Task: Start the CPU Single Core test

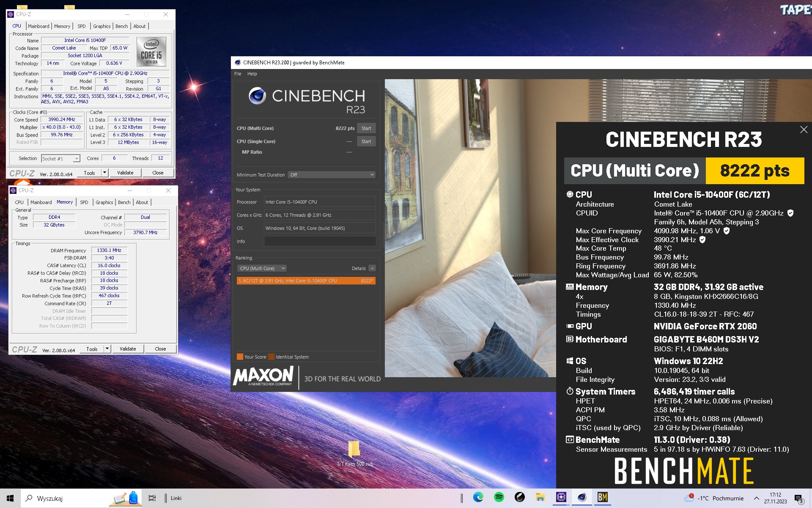Action: tap(366, 141)
